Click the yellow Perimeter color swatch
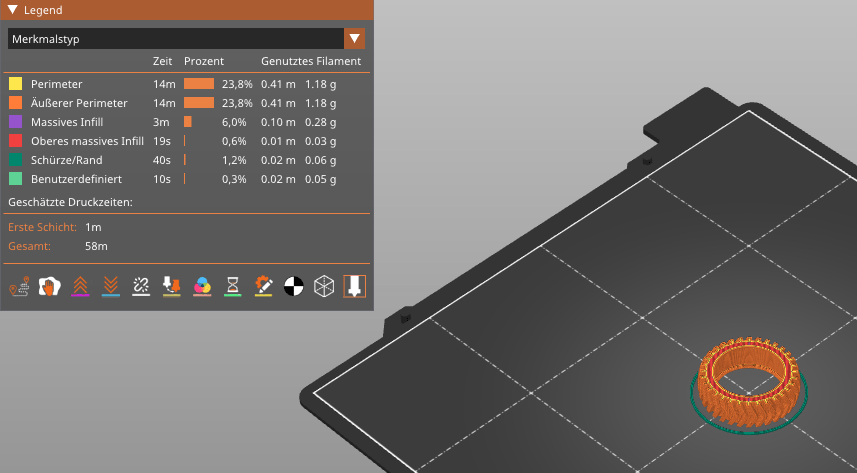Screen dimensions: 857x473 coord(15,83)
